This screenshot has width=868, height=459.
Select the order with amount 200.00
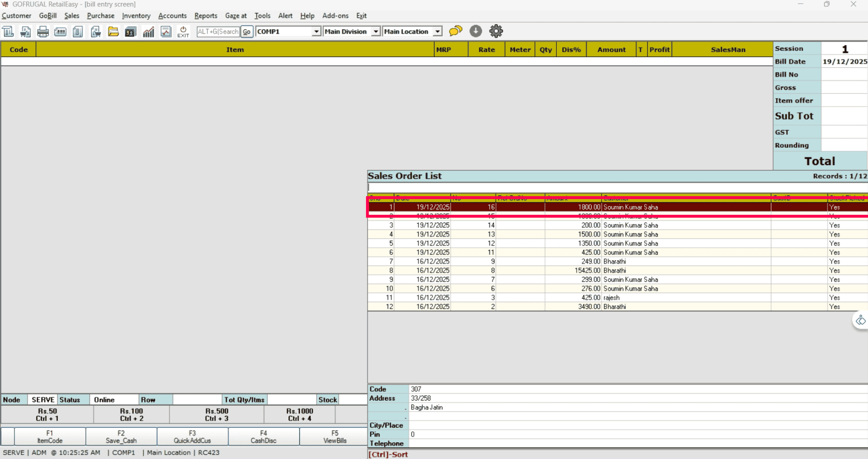coord(618,225)
